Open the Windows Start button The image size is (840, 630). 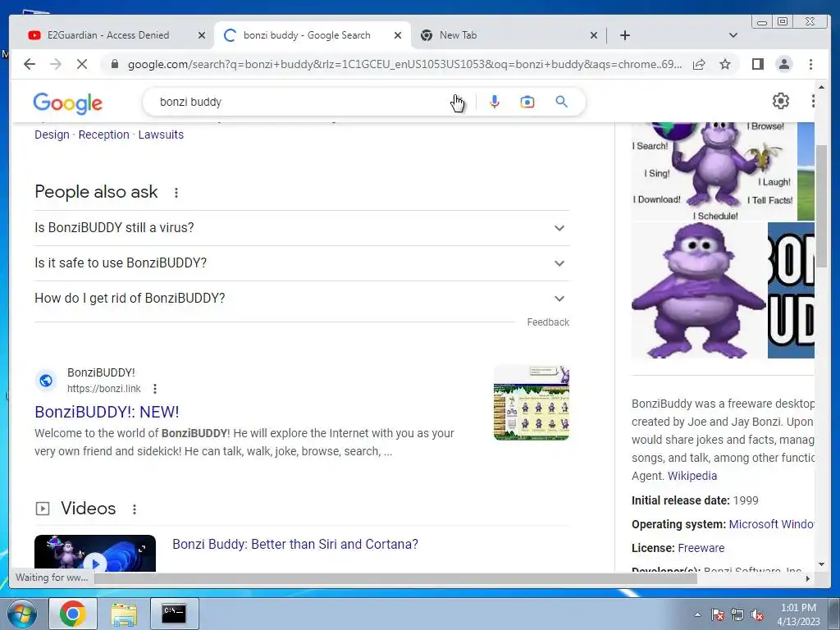point(22,614)
